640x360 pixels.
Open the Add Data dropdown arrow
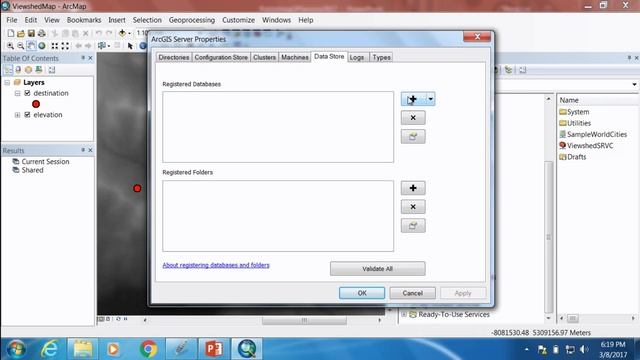point(129,33)
